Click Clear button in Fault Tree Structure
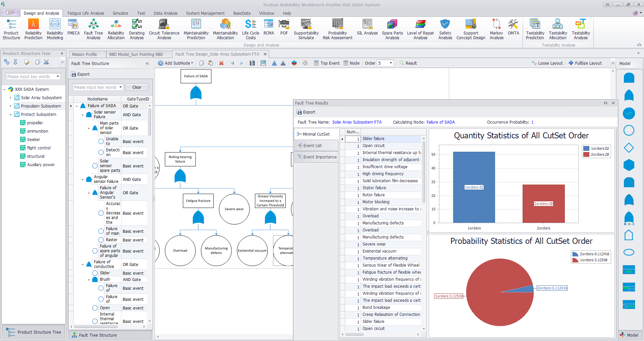The width and height of the screenshot is (644, 341). click(137, 87)
